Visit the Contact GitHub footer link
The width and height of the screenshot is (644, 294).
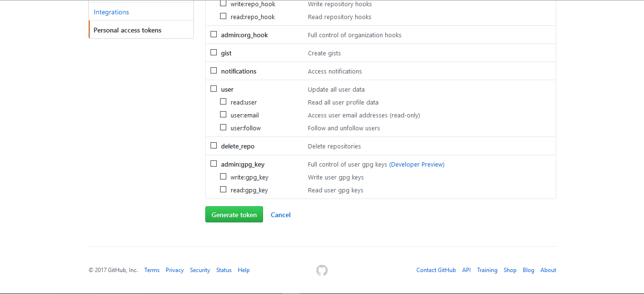pos(436,270)
